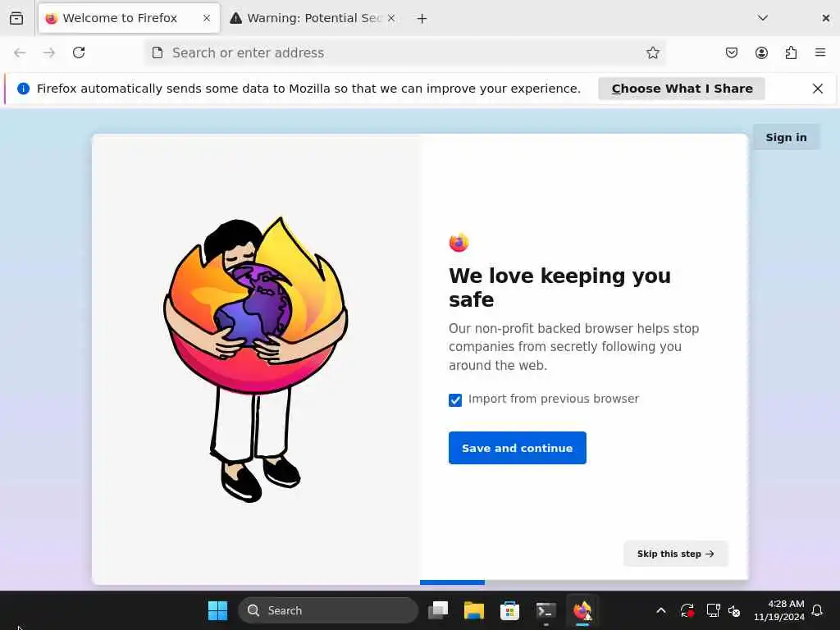
Task: Open Firefox View icon in tab bar
Action: 16,18
